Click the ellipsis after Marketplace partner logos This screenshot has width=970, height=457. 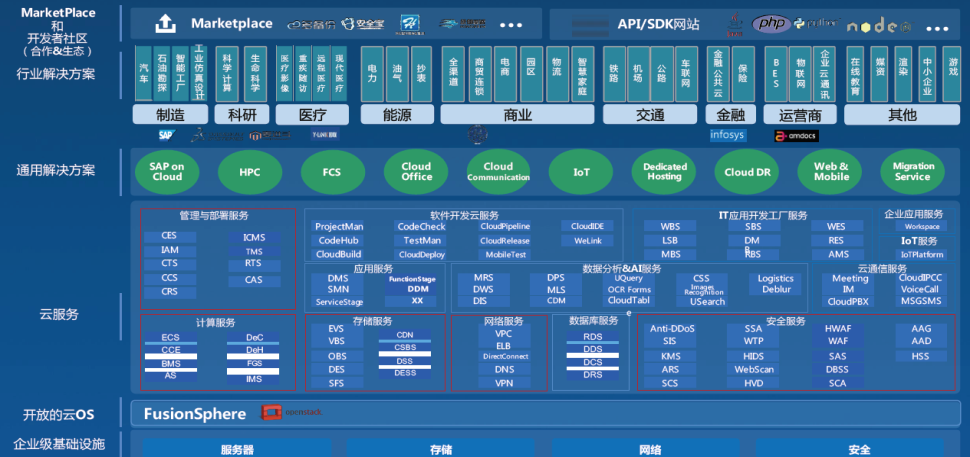[x=511, y=25]
